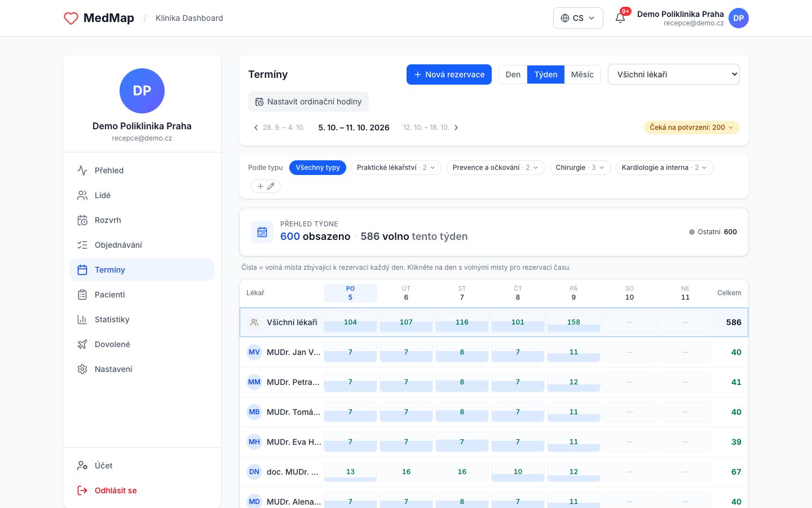This screenshot has width=812, height=508.
Task: Open Dovolené in the sidebar
Action: [x=142, y=344]
